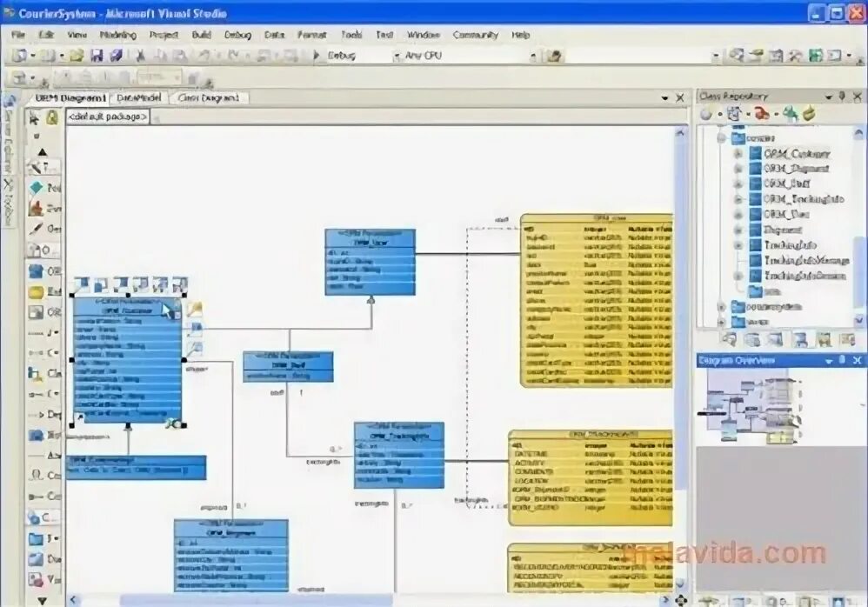Click the red Class Repository toolbar icon

[x=762, y=114]
